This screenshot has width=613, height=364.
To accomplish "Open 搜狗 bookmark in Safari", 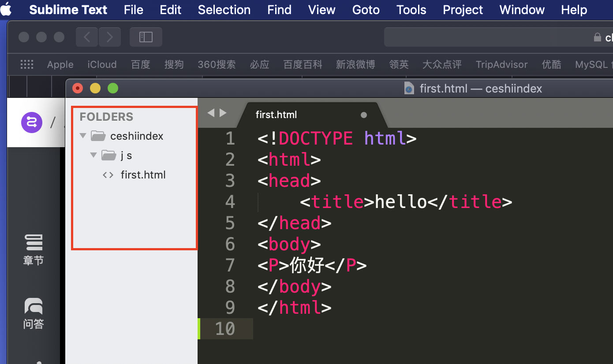I will pos(174,64).
